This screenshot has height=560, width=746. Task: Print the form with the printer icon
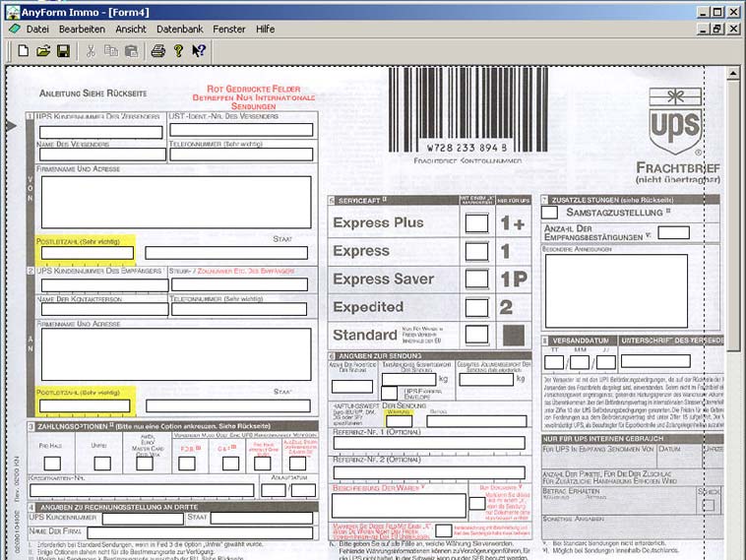click(x=157, y=50)
